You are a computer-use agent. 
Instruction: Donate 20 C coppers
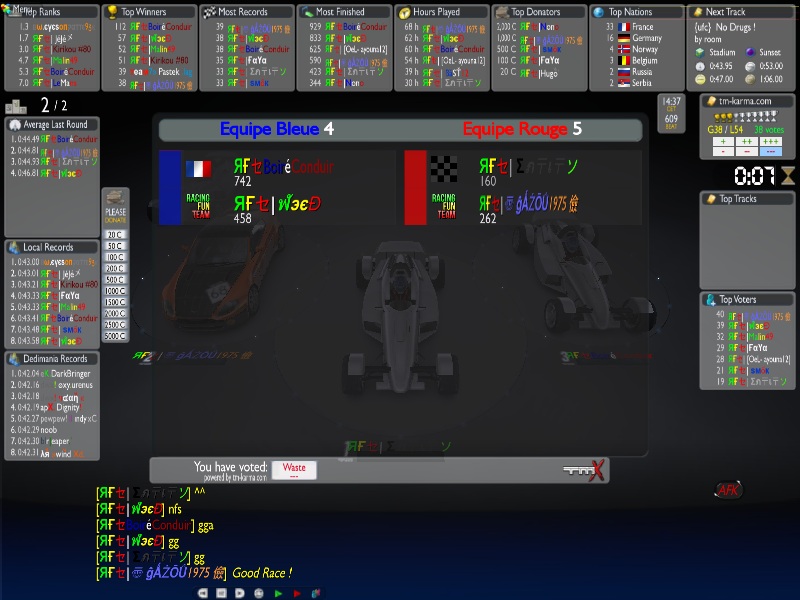tap(115, 235)
